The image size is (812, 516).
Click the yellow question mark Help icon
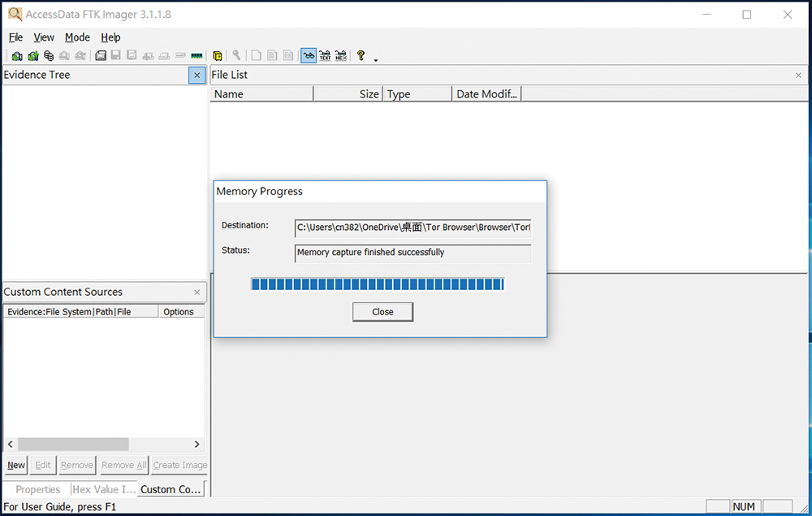click(x=361, y=55)
